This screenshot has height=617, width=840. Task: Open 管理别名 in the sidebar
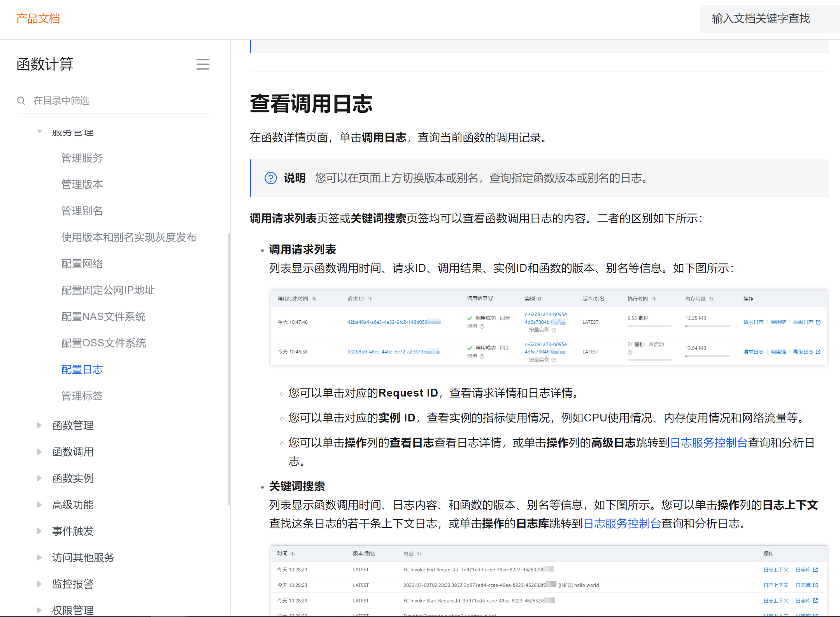[x=82, y=211]
